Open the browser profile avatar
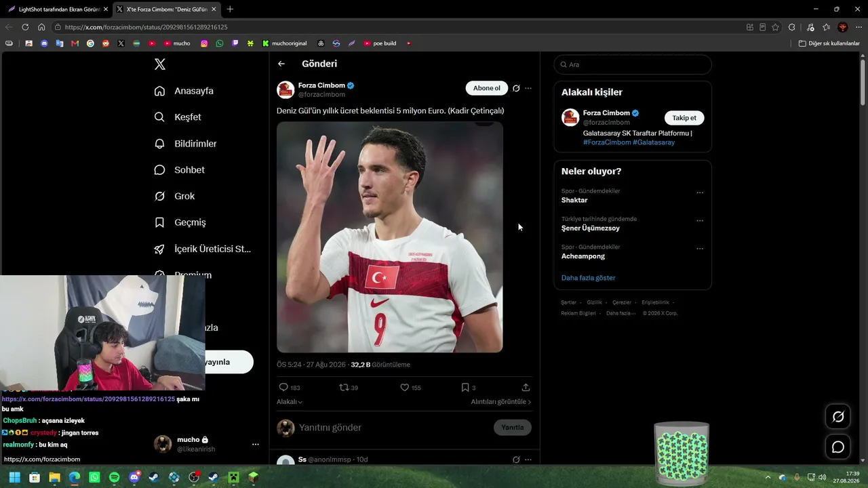The image size is (868, 488). 843,27
